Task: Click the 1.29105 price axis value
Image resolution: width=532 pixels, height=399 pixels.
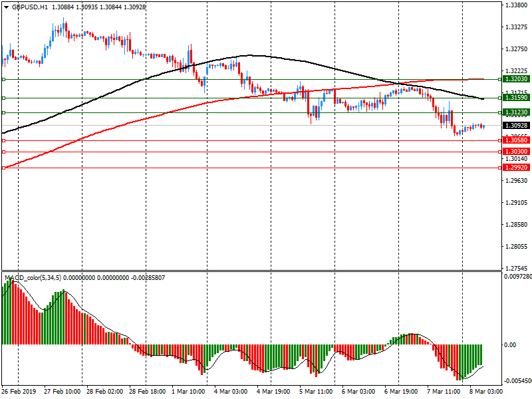Action: (x=517, y=203)
